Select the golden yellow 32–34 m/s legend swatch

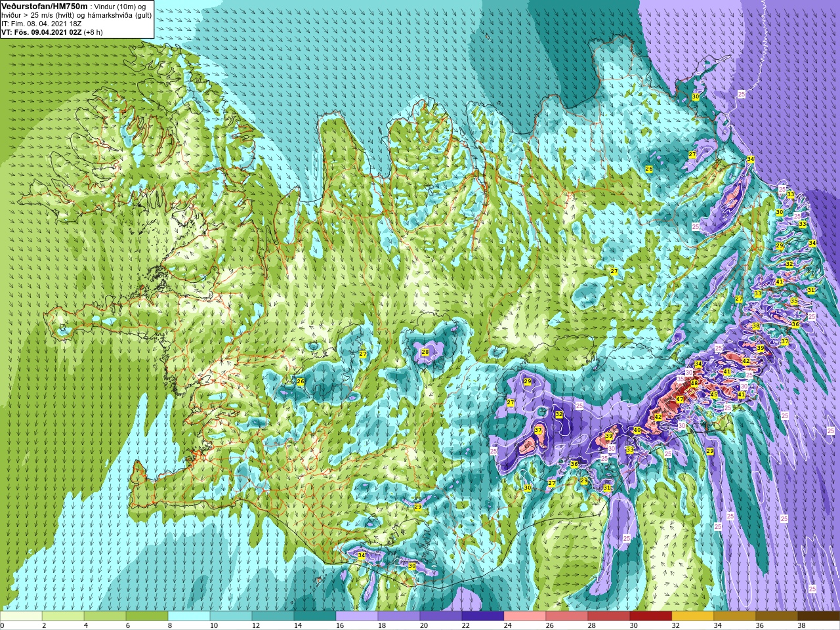[x=693, y=616]
